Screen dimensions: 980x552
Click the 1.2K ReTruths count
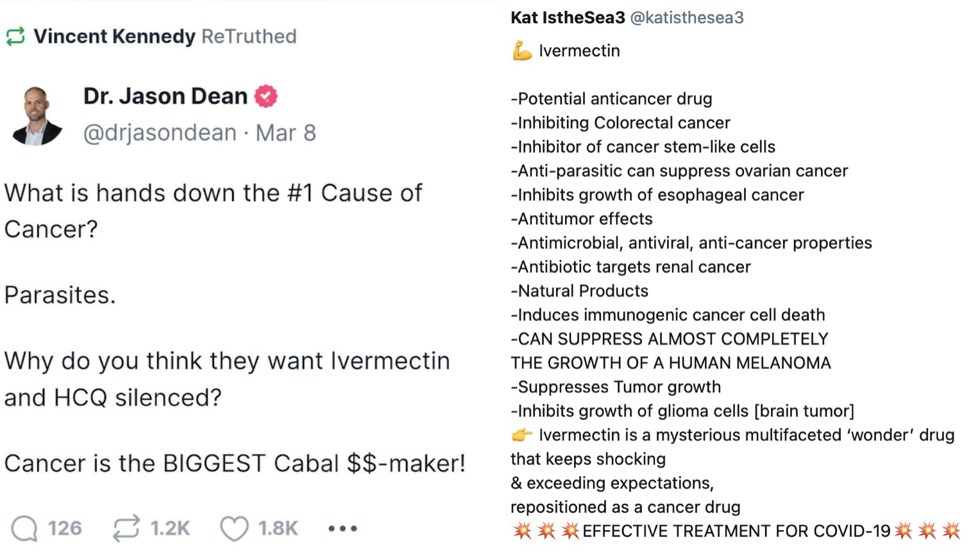[x=170, y=528]
